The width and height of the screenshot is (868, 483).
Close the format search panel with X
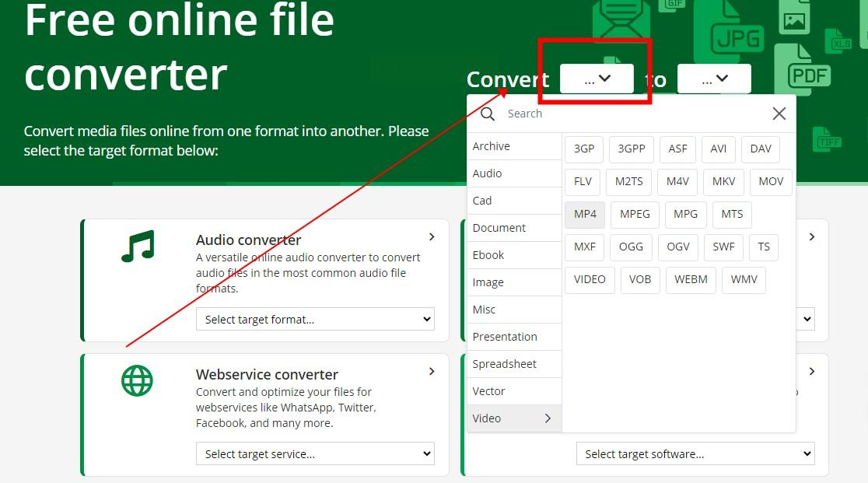click(779, 114)
